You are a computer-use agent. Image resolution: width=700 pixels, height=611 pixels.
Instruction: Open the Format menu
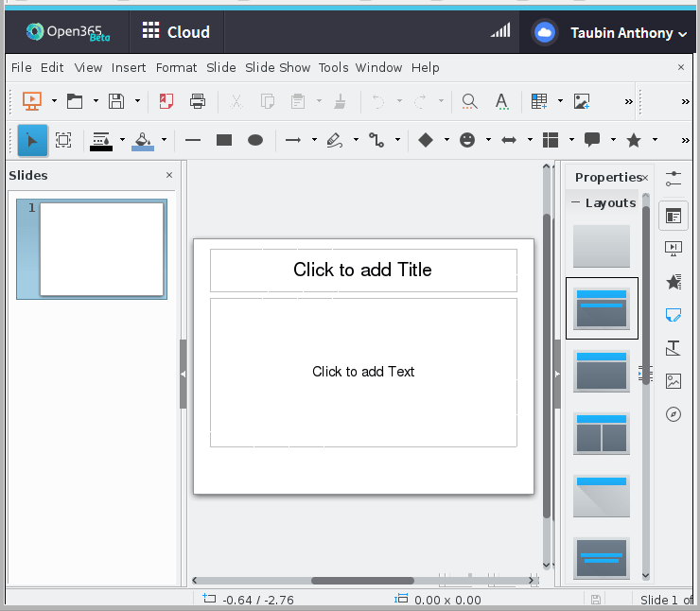coord(176,68)
